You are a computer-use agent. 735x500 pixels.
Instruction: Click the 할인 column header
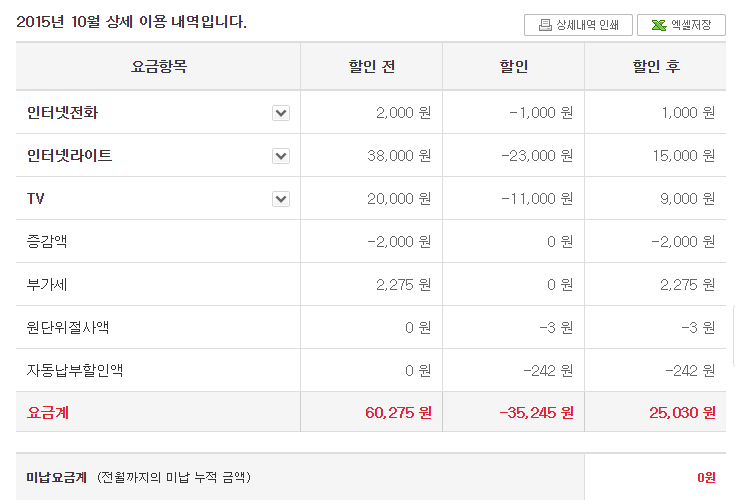pos(514,66)
